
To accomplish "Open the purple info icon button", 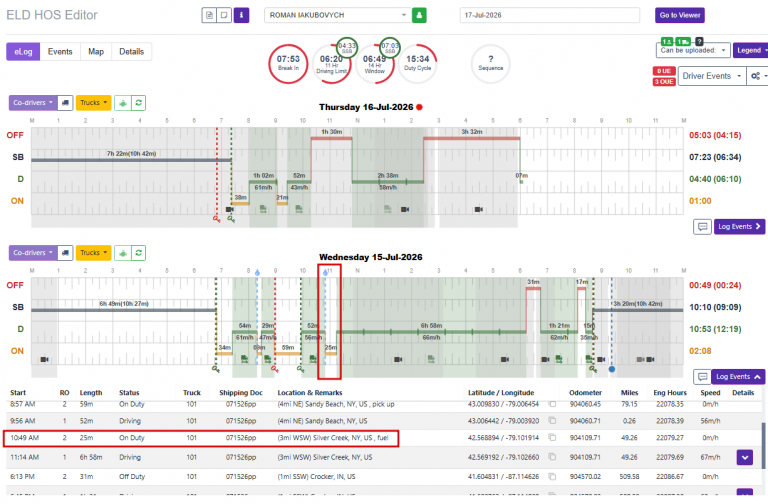I will click(x=241, y=15).
